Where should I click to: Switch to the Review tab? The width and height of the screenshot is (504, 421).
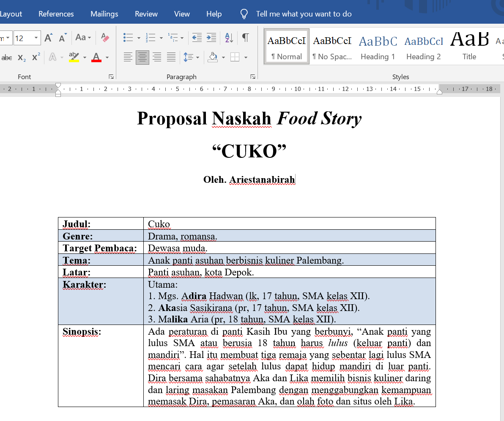[146, 14]
